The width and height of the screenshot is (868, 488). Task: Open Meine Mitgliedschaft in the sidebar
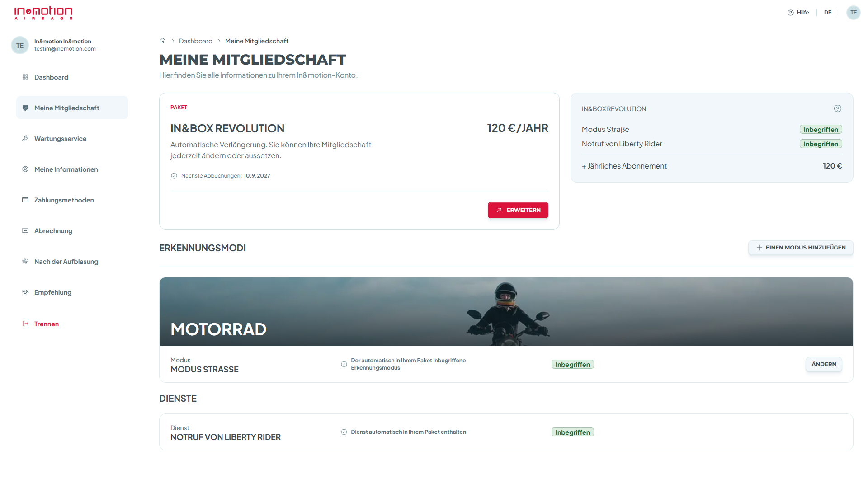coord(72,108)
